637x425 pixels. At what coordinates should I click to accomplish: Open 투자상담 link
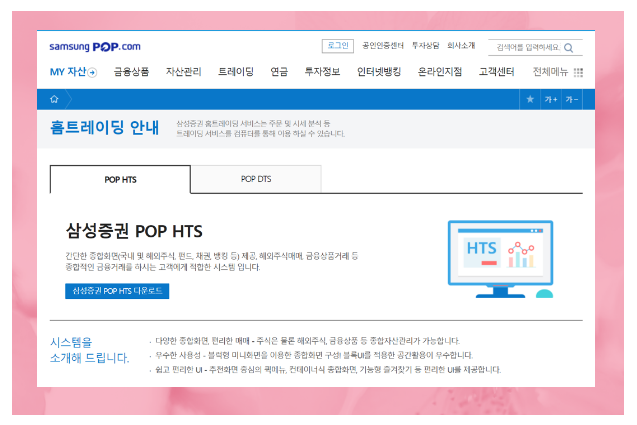pyautogui.click(x=425, y=46)
